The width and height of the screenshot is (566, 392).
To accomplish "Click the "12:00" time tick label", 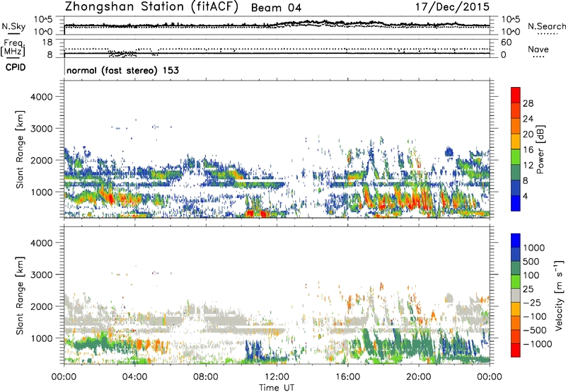I will click(277, 377).
